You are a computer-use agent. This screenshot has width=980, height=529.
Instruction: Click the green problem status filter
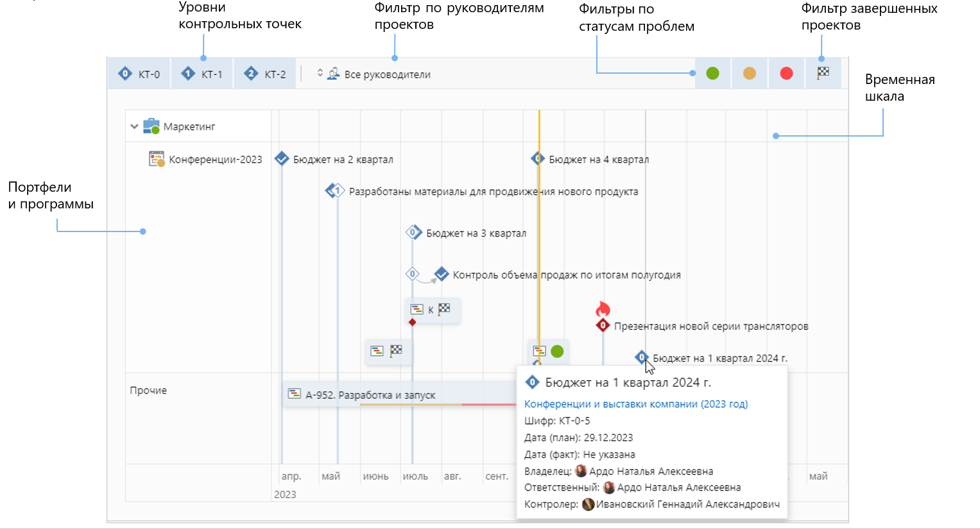click(x=712, y=74)
